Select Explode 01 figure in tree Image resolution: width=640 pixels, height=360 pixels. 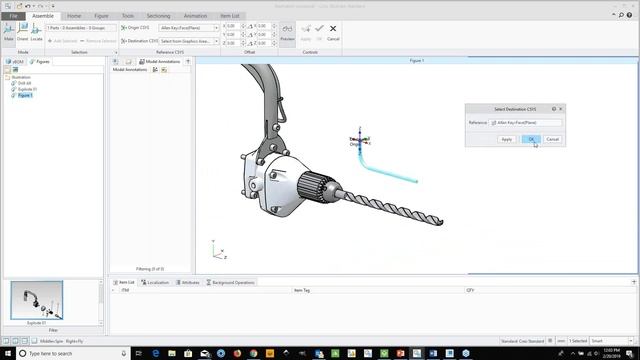tap(27, 89)
